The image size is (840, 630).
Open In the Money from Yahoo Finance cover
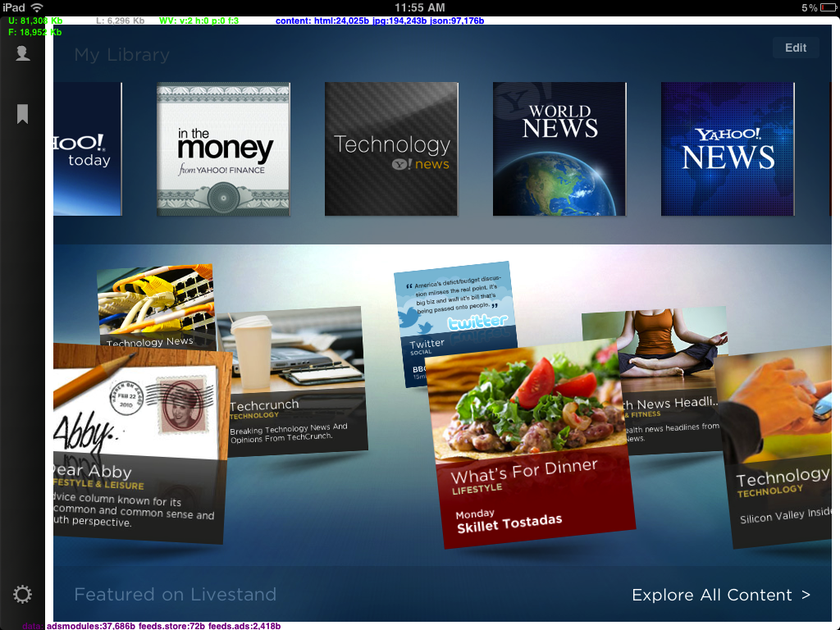coord(223,149)
